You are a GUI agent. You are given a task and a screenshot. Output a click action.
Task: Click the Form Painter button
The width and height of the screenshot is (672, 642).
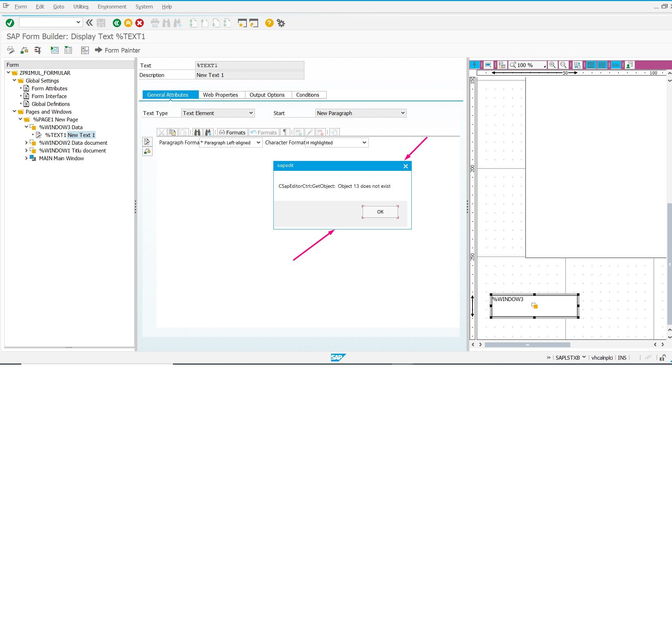[x=118, y=50]
